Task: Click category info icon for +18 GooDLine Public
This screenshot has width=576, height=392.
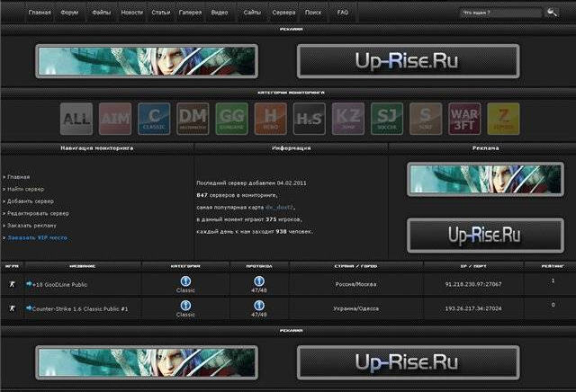Action: click(x=185, y=281)
